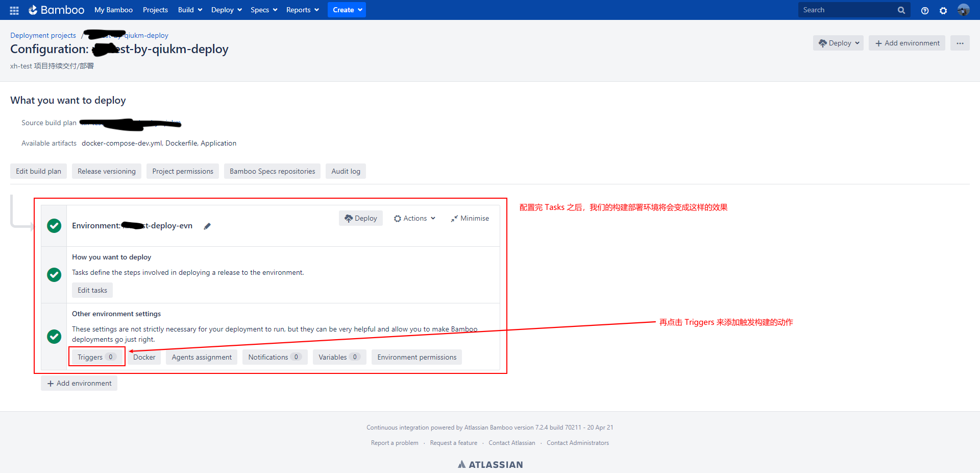
Task: Edit environment name with pencil icon
Action: 207,226
